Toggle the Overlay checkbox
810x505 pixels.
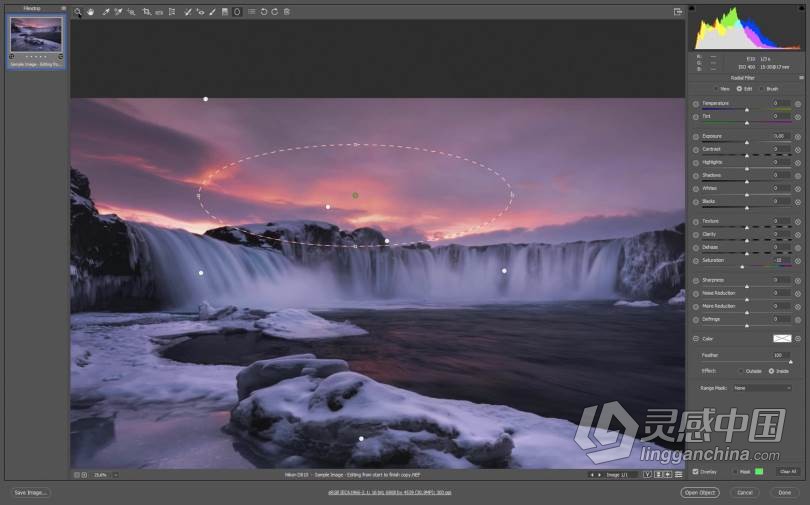click(695, 472)
